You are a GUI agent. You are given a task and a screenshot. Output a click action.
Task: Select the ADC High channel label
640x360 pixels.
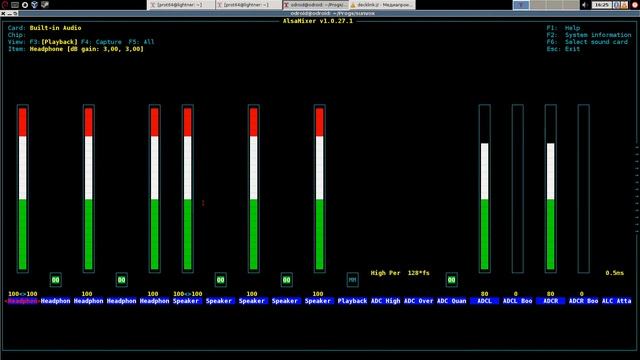click(385, 301)
